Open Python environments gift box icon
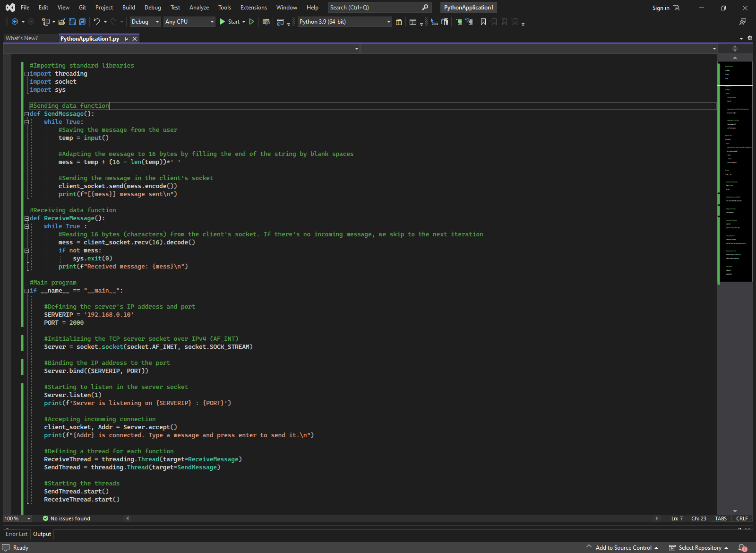The height and width of the screenshot is (553, 756). coord(399,22)
